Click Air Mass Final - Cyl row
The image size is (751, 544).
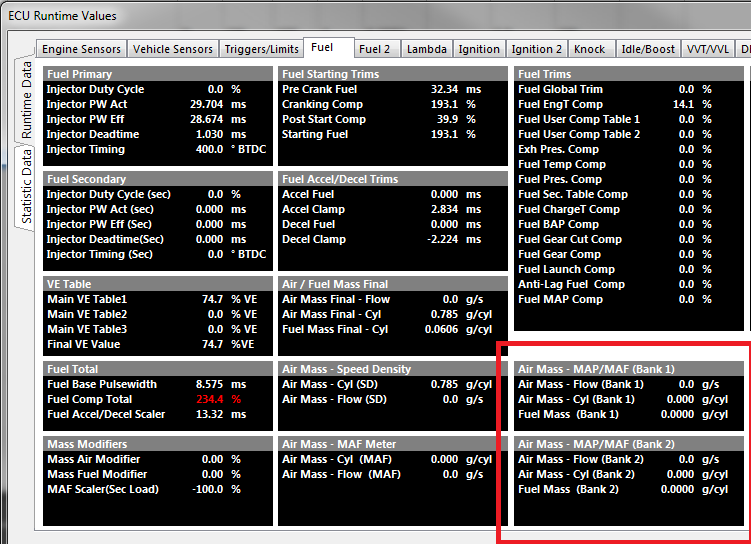tap(393, 314)
